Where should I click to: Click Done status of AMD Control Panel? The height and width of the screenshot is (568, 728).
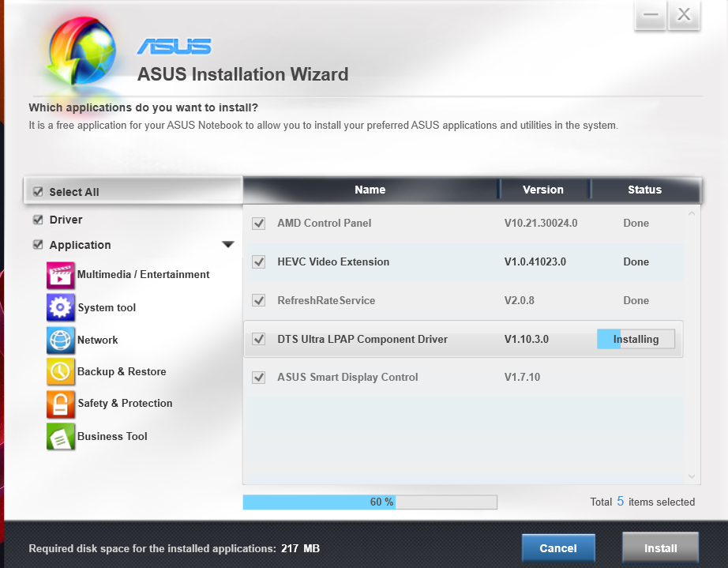[x=636, y=223]
